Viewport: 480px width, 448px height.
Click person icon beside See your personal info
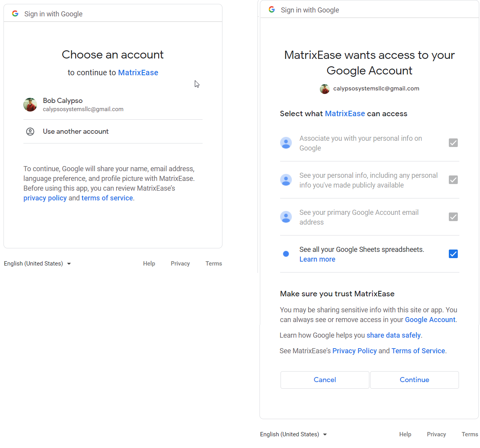click(x=286, y=180)
